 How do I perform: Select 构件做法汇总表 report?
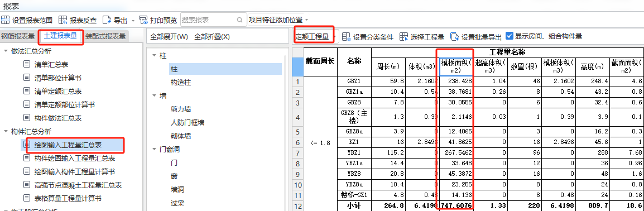tap(58, 118)
